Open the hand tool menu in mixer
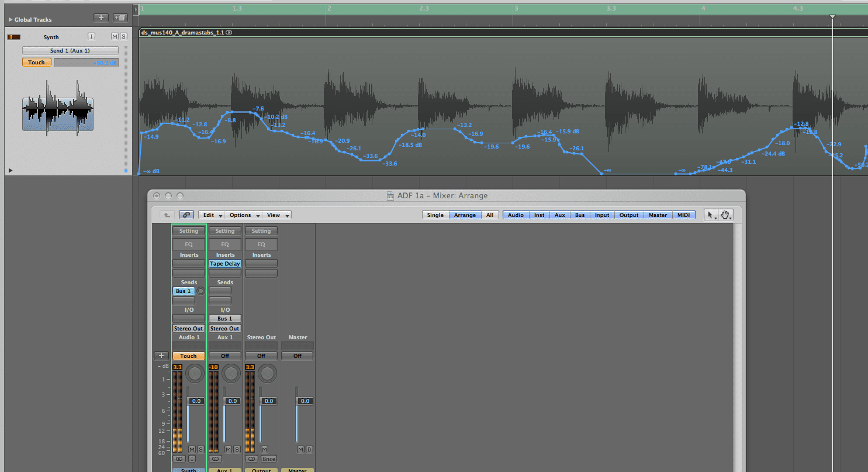The width and height of the screenshot is (868, 472). coord(726,215)
